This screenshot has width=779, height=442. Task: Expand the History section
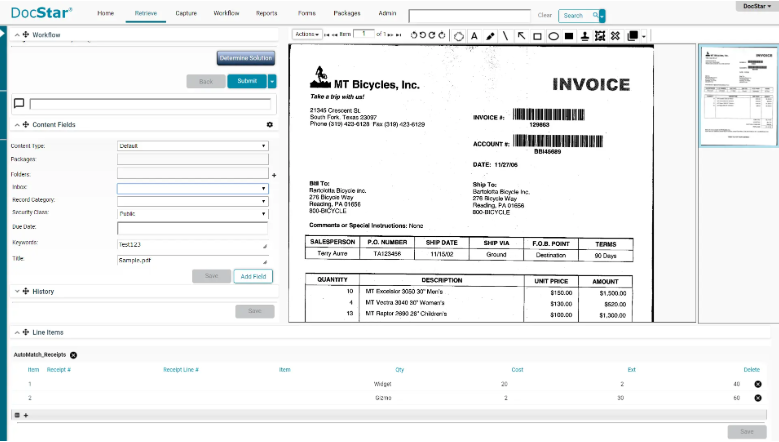pyautogui.click(x=18, y=292)
